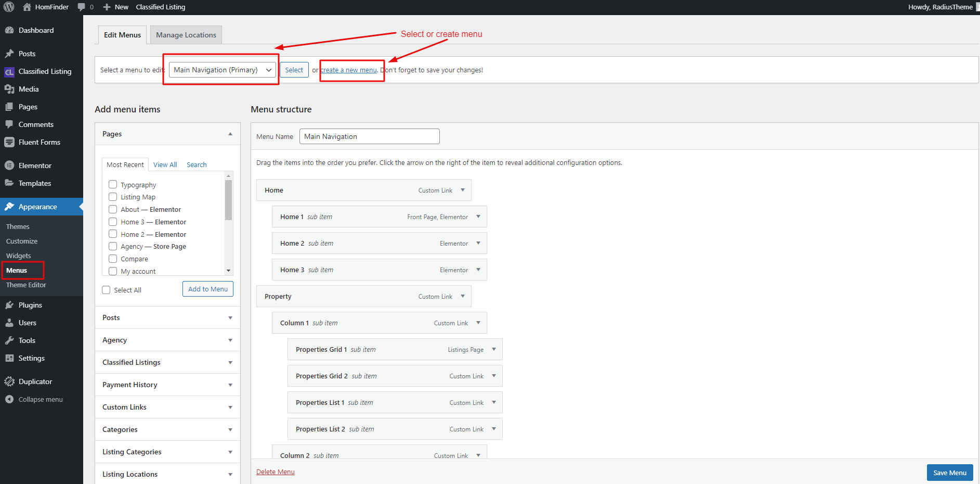This screenshot has width=980, height=484.
Task: Select the Most Recent pages tab
Action: click(x=125, y=164)
